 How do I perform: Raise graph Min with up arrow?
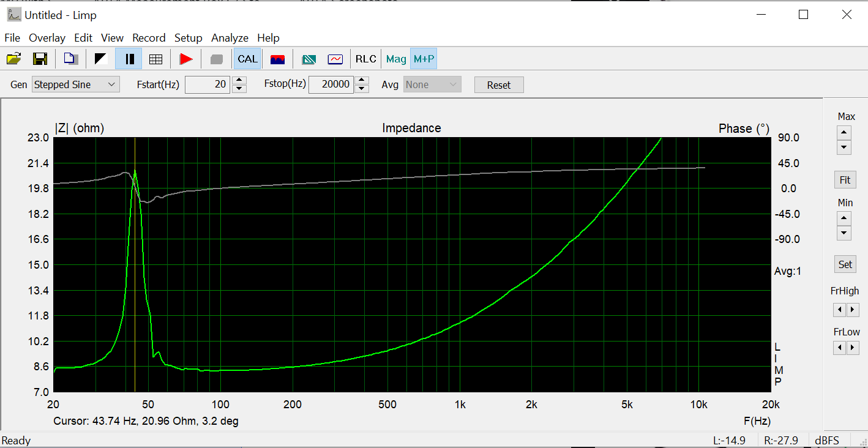click(x=844, y=218)
